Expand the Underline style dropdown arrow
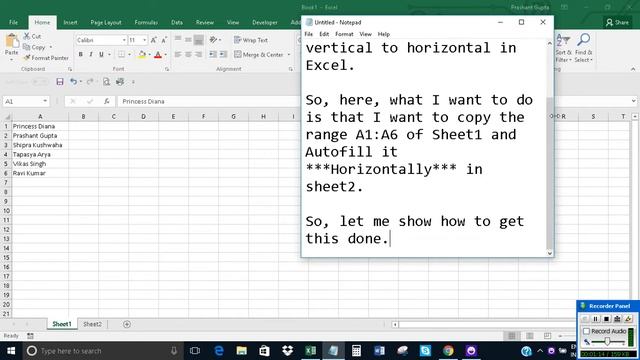This screenshot has width=640, height=360. point(109,54)
